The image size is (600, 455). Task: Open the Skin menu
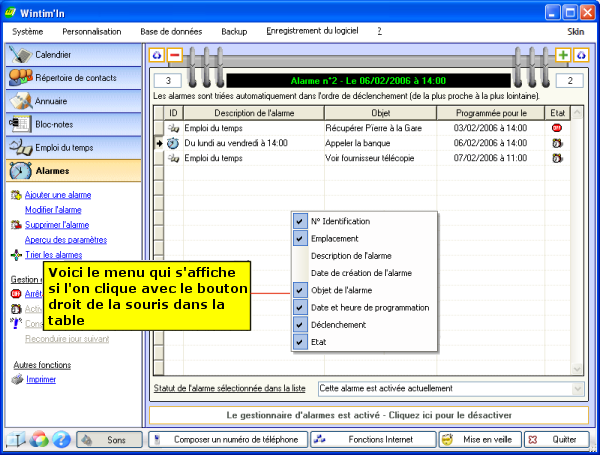coord(576,31)
